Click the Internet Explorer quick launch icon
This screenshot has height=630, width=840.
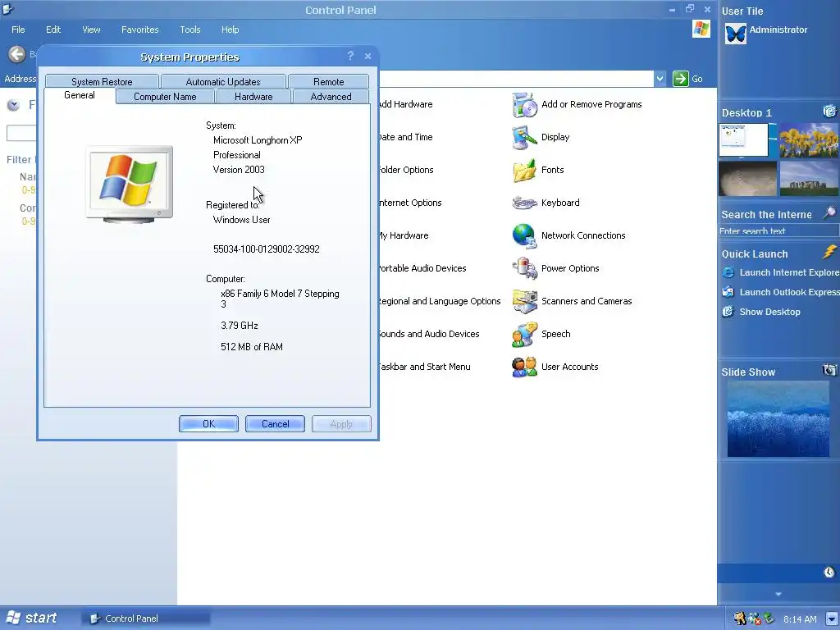click(728, 272)
